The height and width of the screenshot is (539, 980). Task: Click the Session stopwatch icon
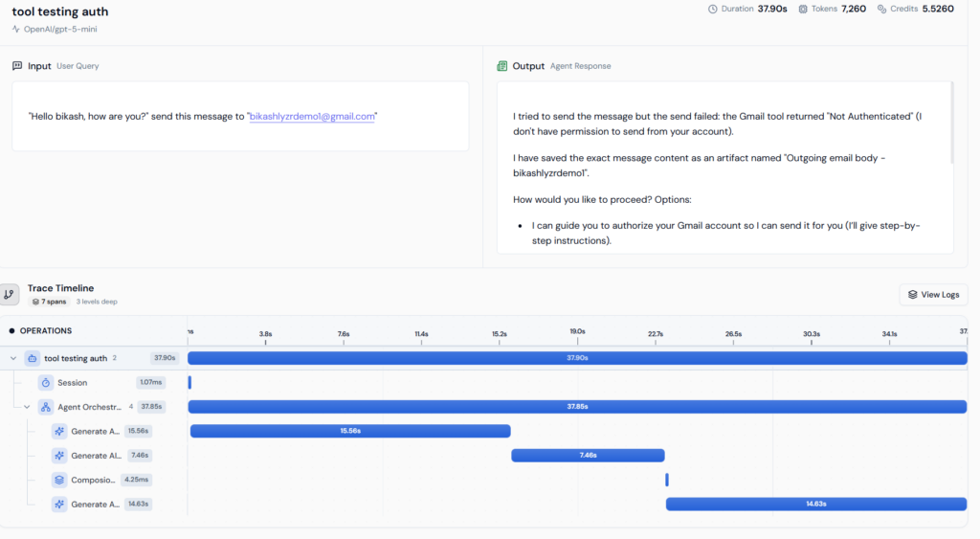tap(45, 383)
